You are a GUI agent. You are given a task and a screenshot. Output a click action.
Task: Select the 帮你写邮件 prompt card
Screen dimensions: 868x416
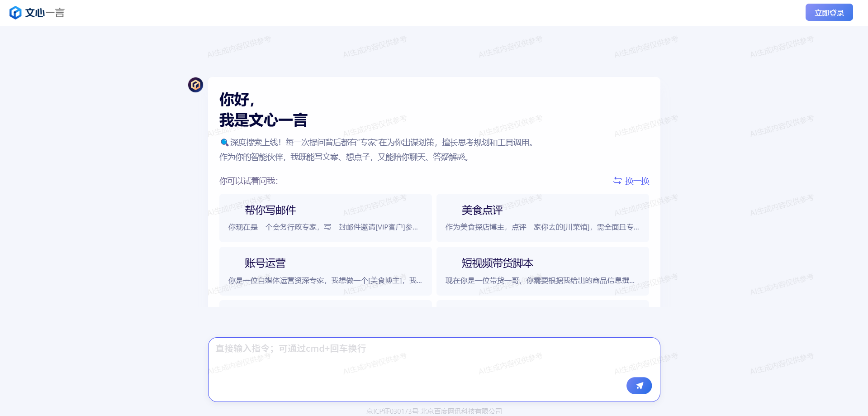325,218
